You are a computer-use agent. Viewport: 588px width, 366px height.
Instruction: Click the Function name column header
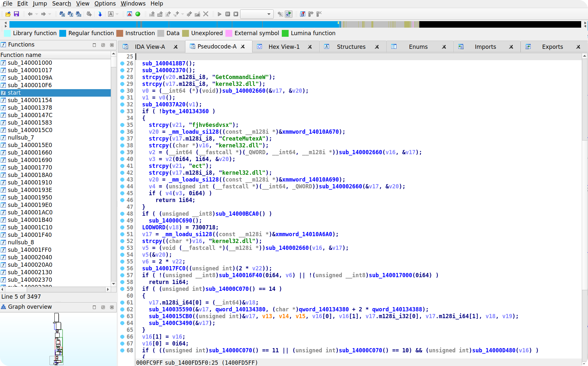click(55, 55)
